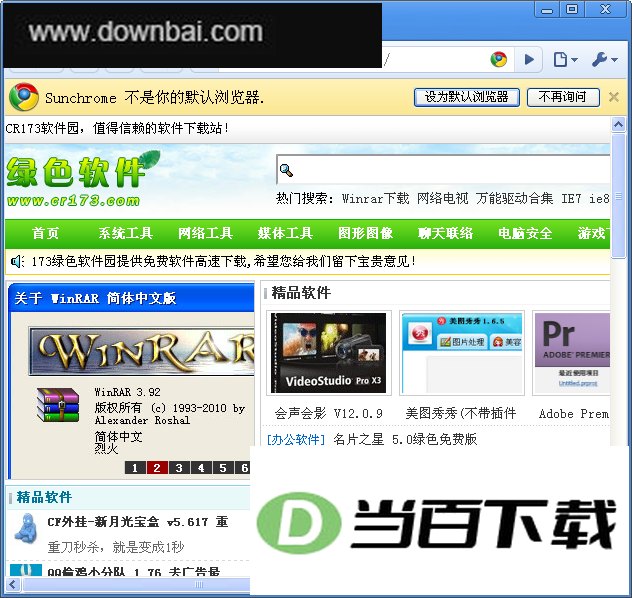
Task: Click 游戏 navigation tab
Action: 593,233
